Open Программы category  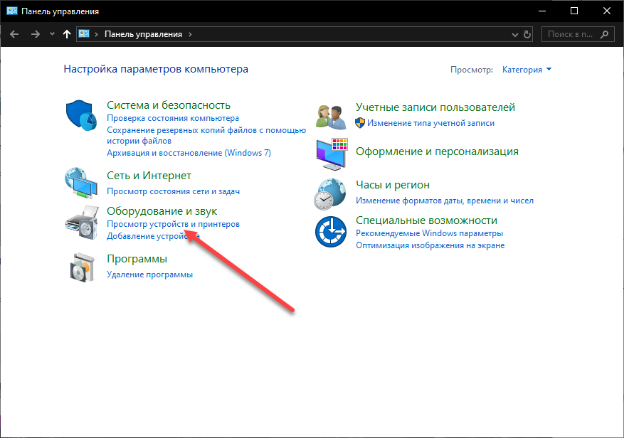[137, 259]
